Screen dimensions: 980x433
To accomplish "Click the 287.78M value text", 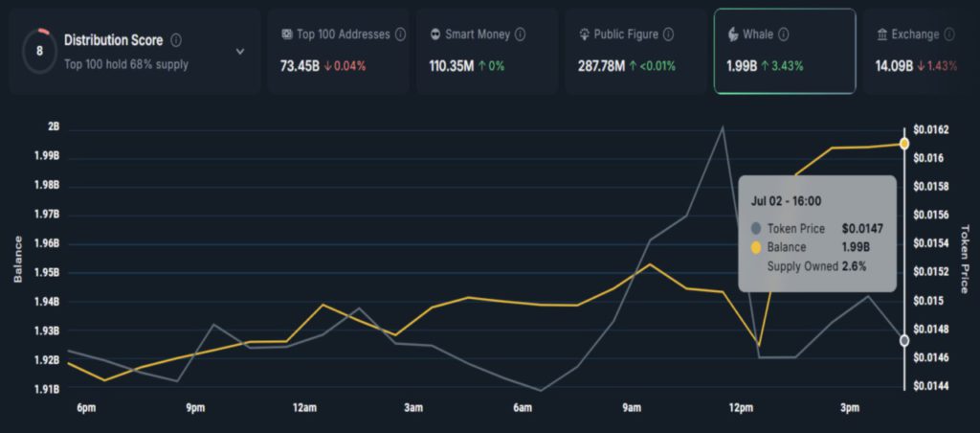I will point(601,66).
